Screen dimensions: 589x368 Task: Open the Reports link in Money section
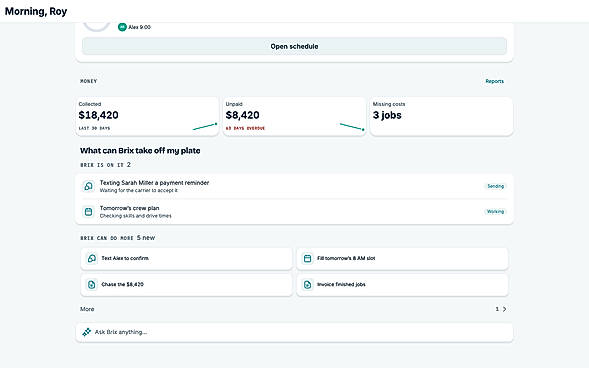click(x=494, y=81)
